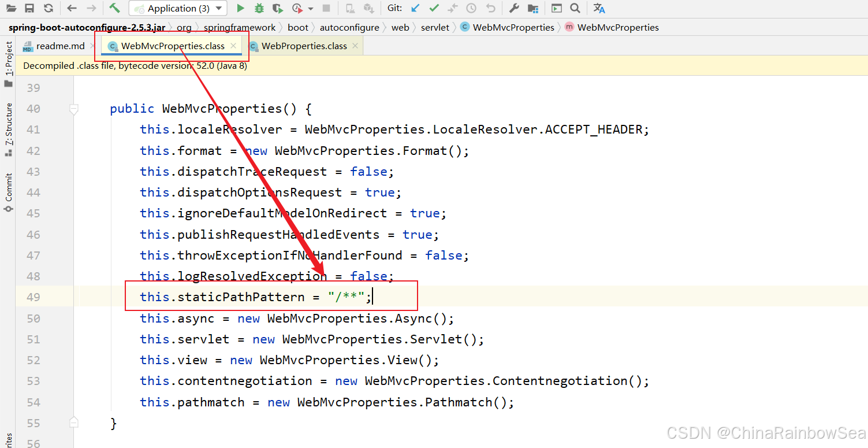Open the Project Structure dialog icon
868x448 pixels.
tap(532, 8)
